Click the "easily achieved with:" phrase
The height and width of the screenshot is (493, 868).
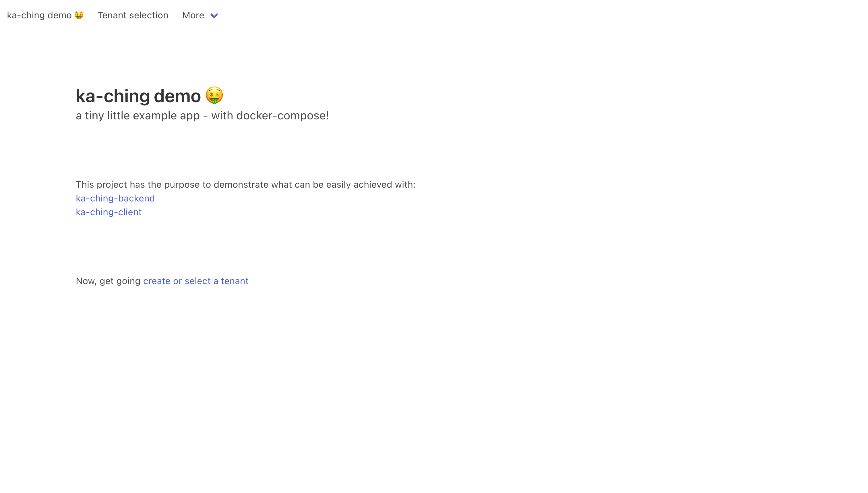pyautogui.click(x=371, y=185)
